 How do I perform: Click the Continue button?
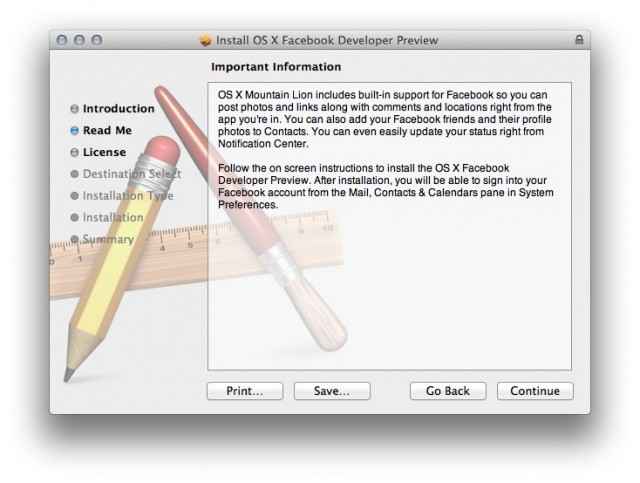click(x=535, y=391)
